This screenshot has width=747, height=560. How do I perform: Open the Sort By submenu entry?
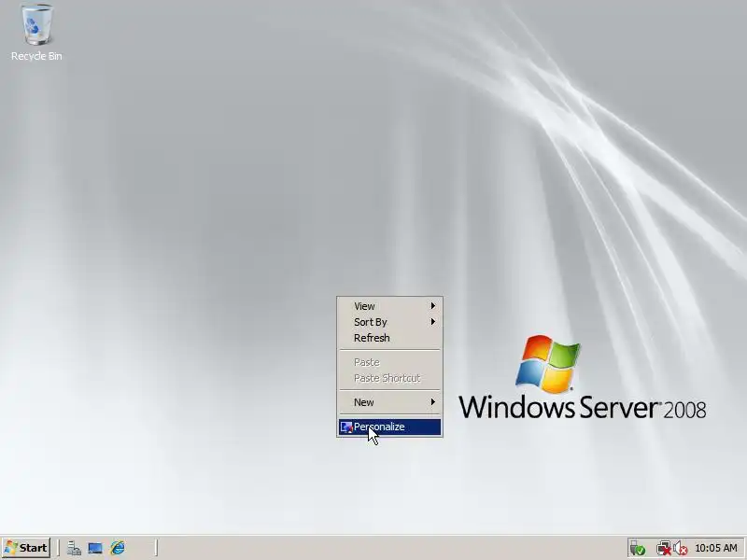(389, 322)
